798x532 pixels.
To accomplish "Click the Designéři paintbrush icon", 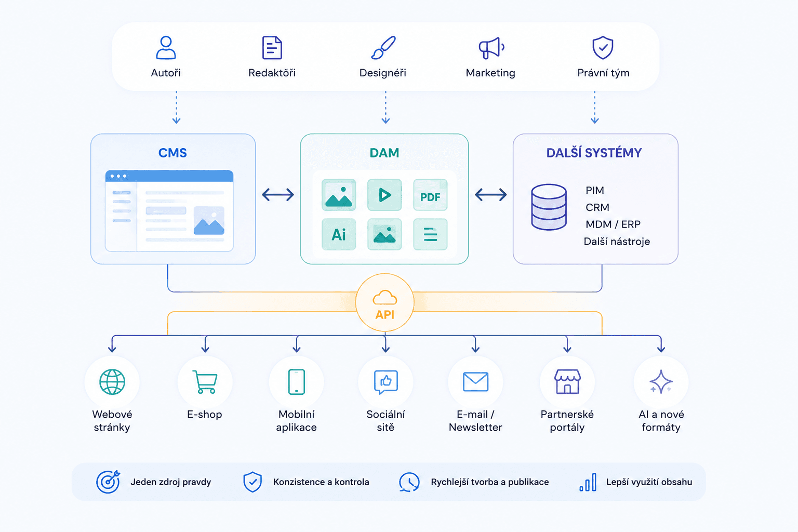I will tap(383, 48).
